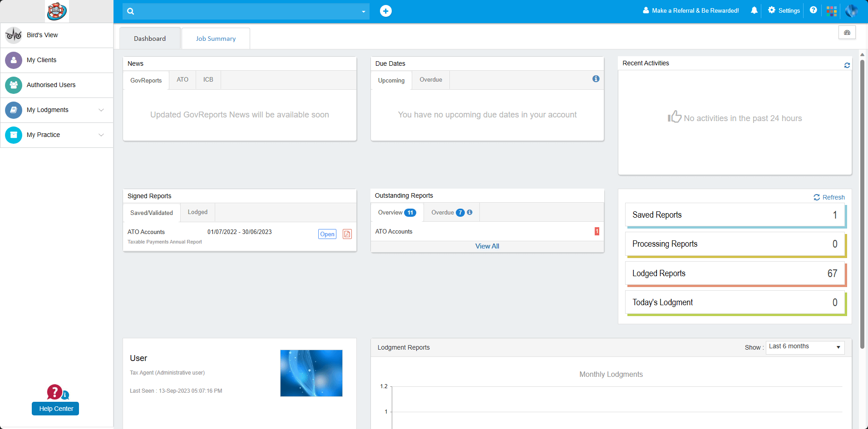The width and height of the screenshot is (868, 429).
Task: Open the PDF icon for ATO Accounts
Action: coord(347,234)
